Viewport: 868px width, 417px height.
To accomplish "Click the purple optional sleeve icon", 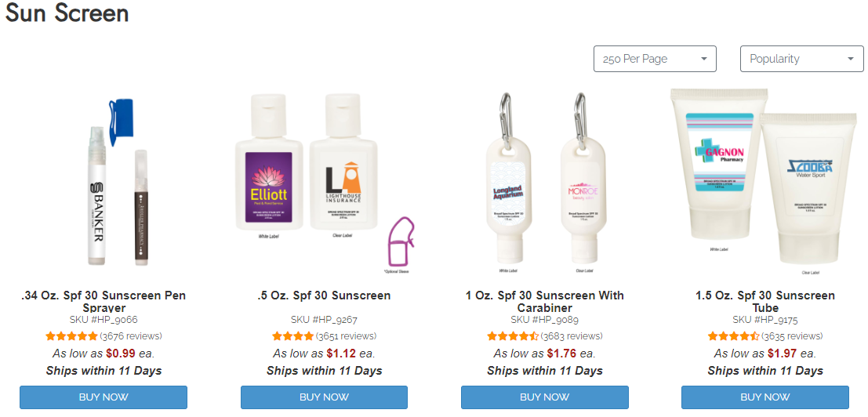I will (400, 241).
